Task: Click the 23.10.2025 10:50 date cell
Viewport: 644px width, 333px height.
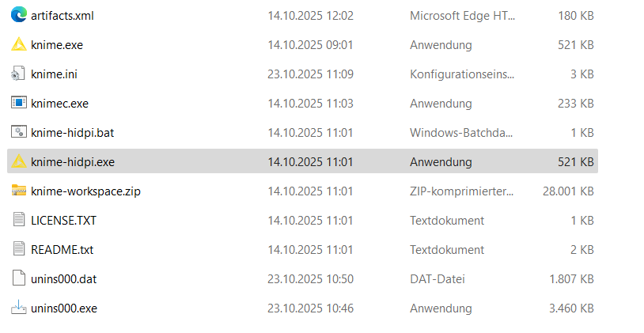Action: pos(310,278)
